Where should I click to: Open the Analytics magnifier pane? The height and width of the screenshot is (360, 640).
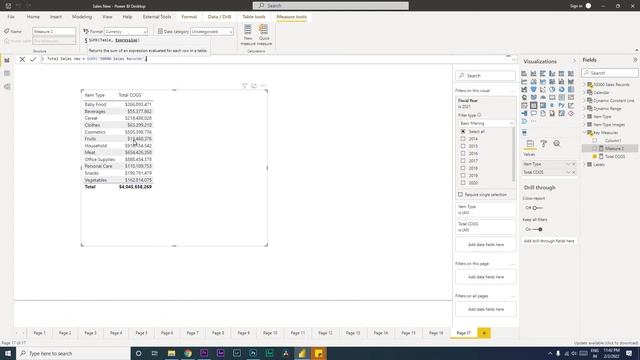557,144
